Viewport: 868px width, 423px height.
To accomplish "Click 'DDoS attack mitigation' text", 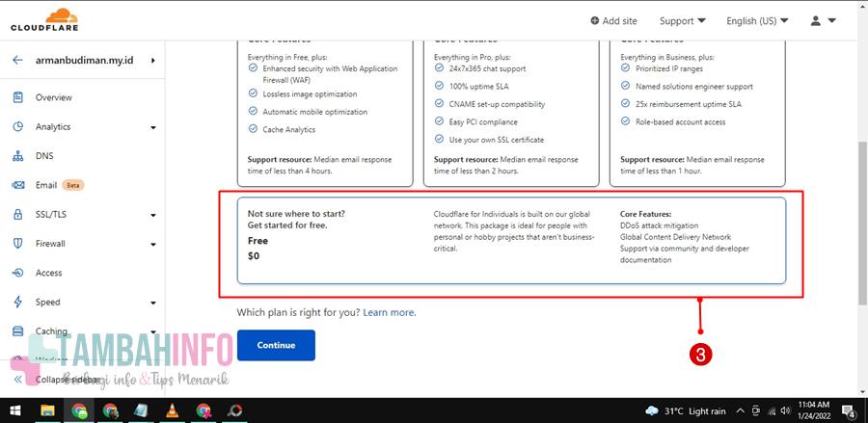I will [660, 225].
